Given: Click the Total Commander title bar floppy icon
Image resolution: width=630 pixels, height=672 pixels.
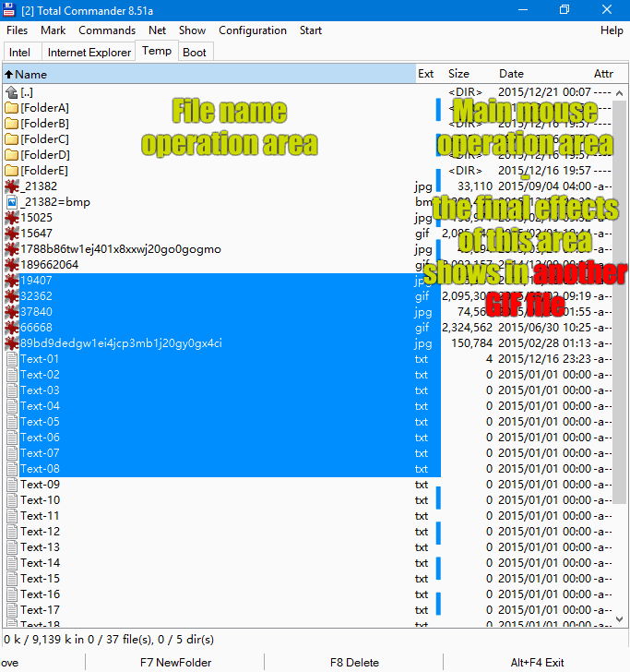Looking at the screenshot, I should click(x=9, y=10).
